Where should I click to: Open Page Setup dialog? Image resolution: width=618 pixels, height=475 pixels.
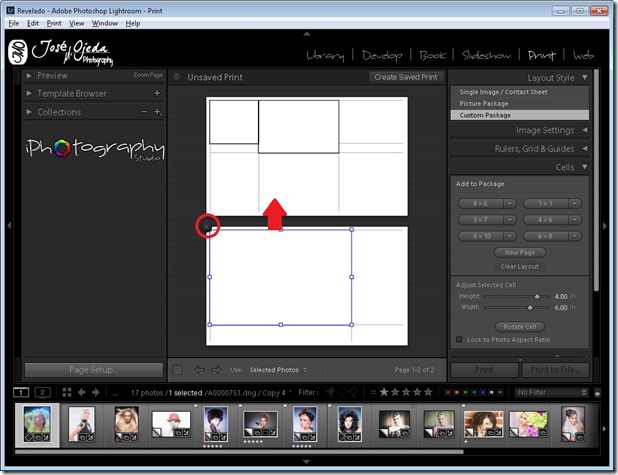pos(93,370)
